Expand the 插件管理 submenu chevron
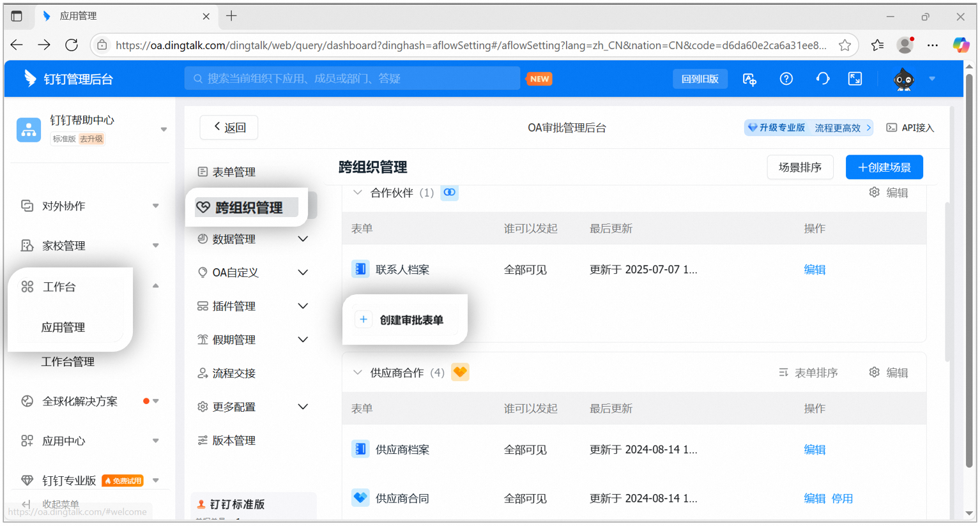980x526 pixels. [x=303, y=306]
